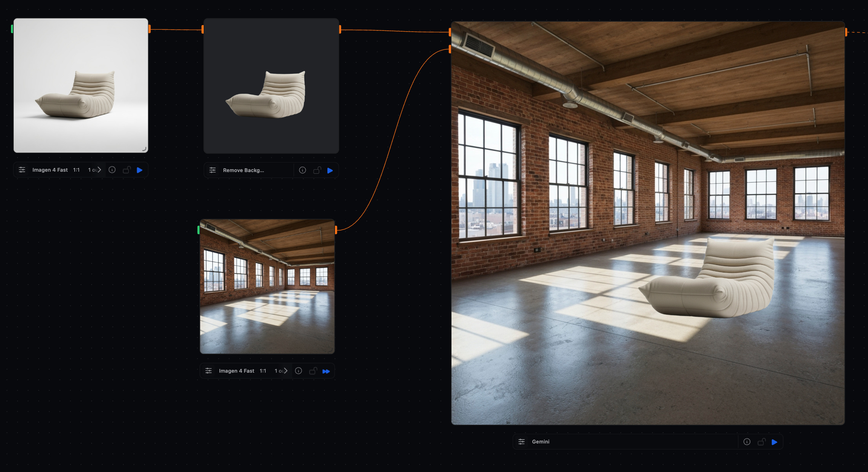Click orange output port of Gemini node

click(x=846, y=32)
